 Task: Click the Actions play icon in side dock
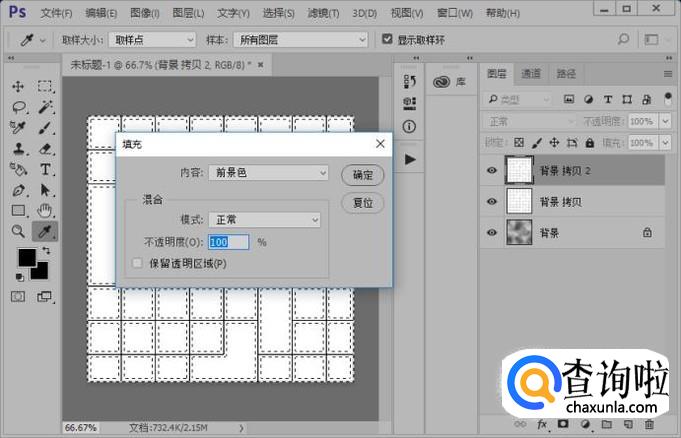[x=410, y=159]
